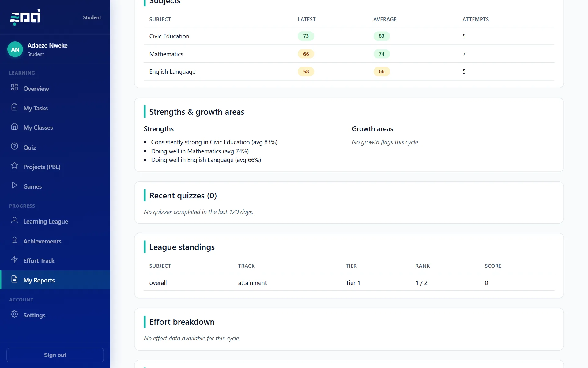Viewport: 588px width, 368px height.
Task: Click Civic Education latest score 73
Action: [306, 36]
